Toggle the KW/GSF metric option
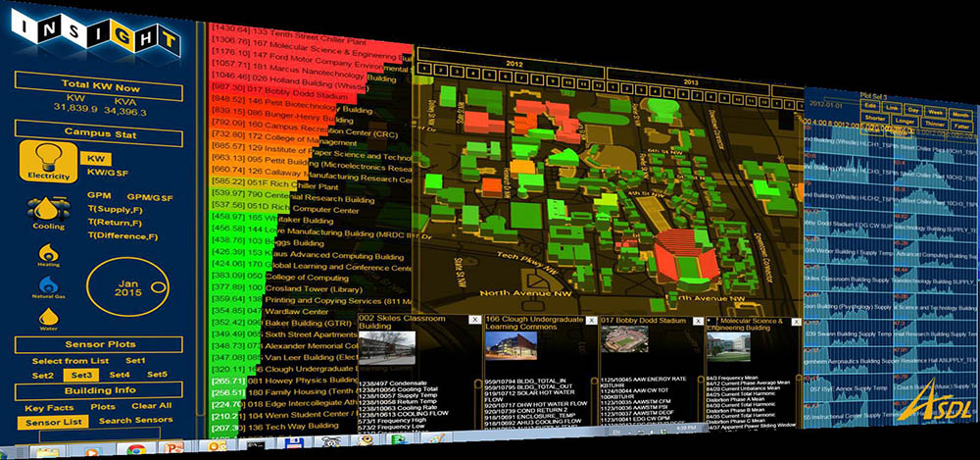Screen dimensions: 980x460 click(x=107, y=173)
